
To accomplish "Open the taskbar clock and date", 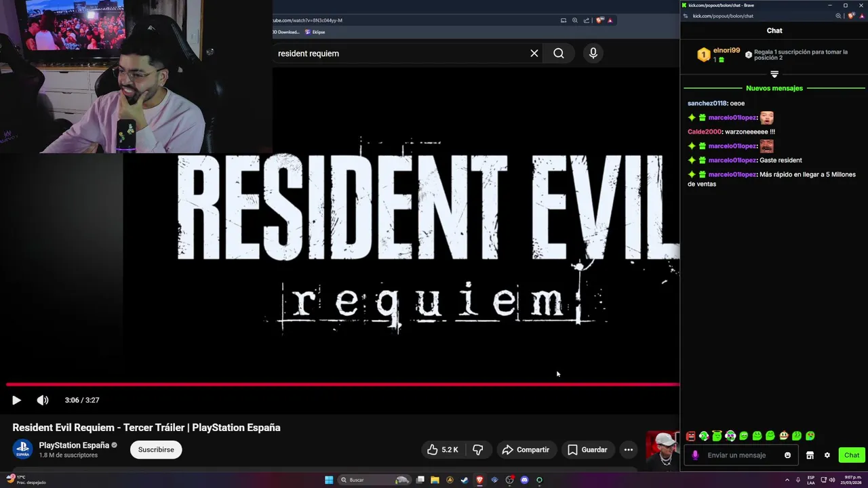I will (x=852, y=480).
